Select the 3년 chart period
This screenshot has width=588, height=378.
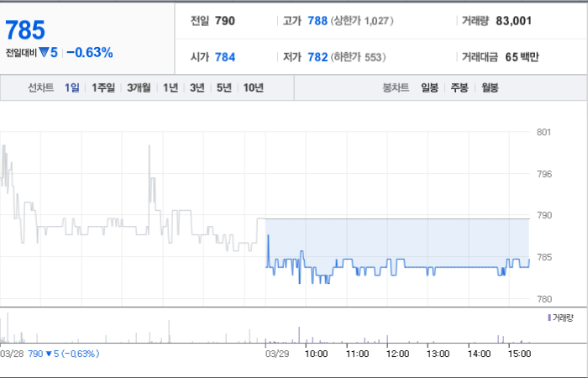(x=197, y=87)
